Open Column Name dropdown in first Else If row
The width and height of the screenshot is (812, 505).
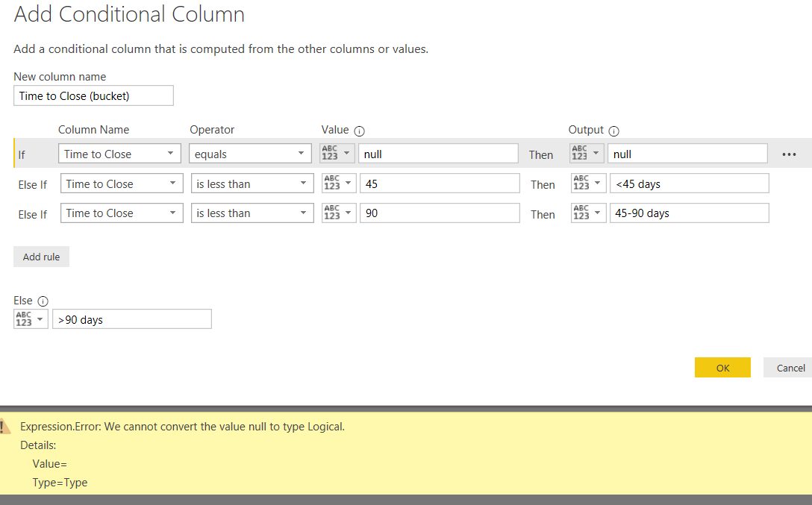(121, 184)
